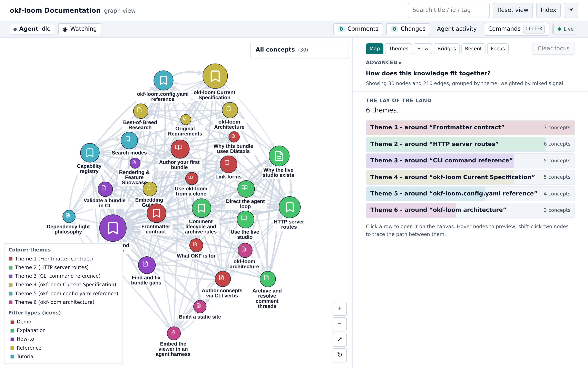This screenshot has width=588, height=368.
Task: Select the Search modes node
Action: click(129, 140)
